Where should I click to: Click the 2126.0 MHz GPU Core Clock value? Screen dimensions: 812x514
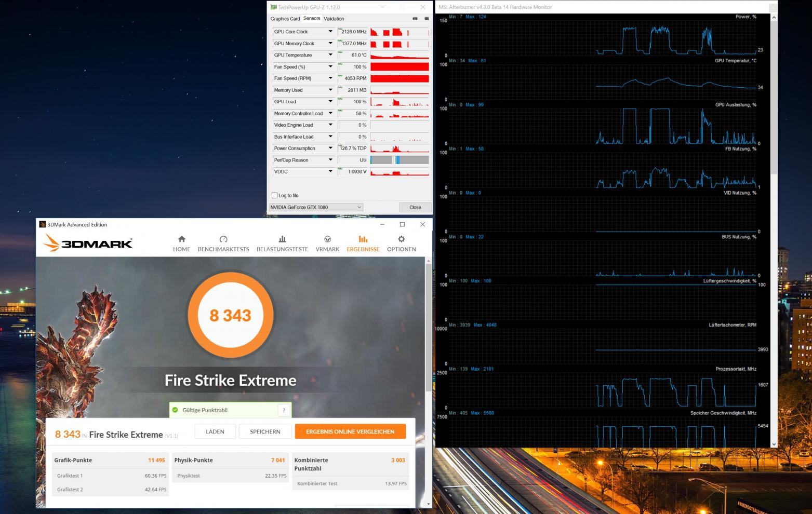point(353,32)
